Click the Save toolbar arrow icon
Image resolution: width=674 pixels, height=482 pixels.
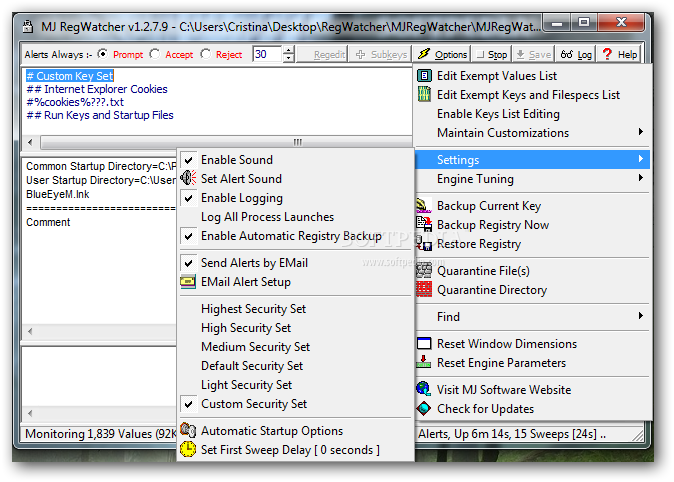pyautogui.click(x=521, y=54)
